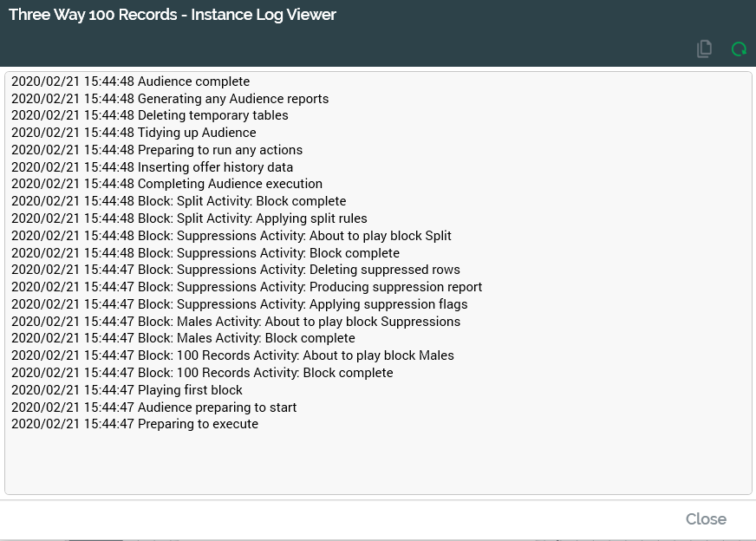Click the green refresh log icon

[x=739, y=49]
